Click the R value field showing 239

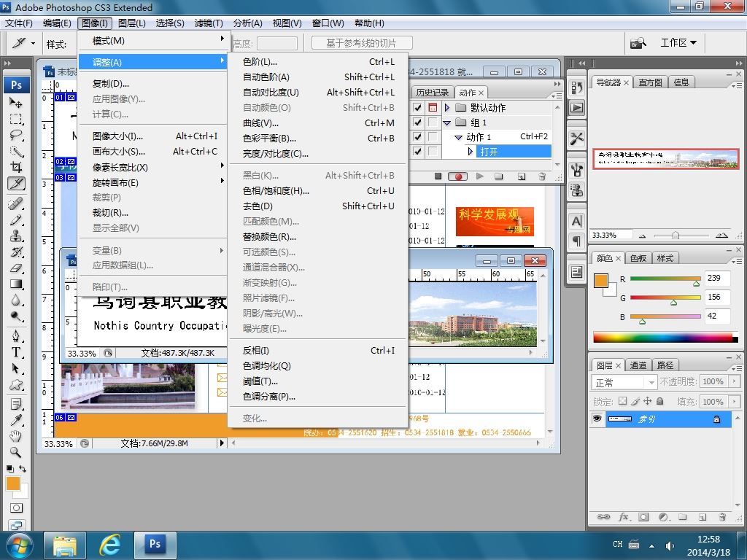(x=718, y=278)
